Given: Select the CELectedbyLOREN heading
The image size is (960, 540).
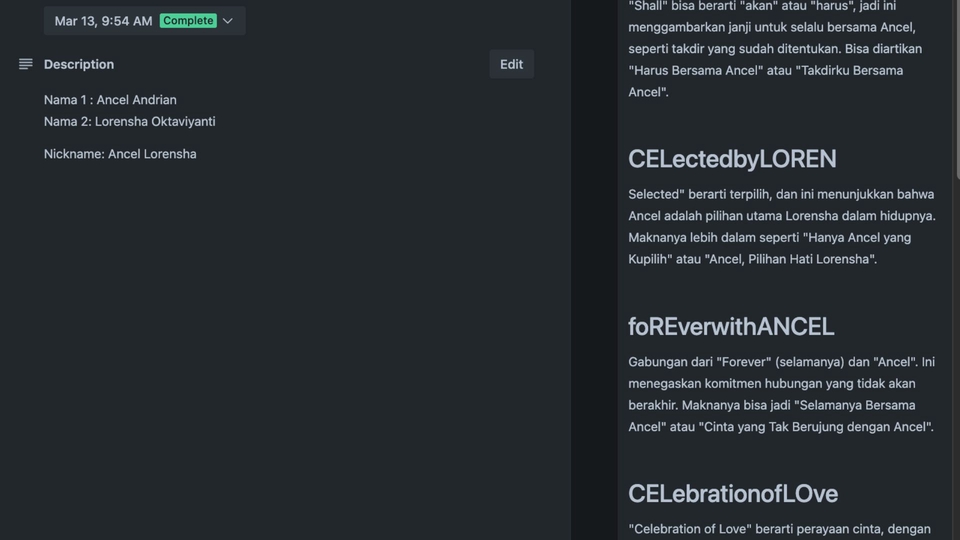Looking at the screenshot, I should (732, 159).
